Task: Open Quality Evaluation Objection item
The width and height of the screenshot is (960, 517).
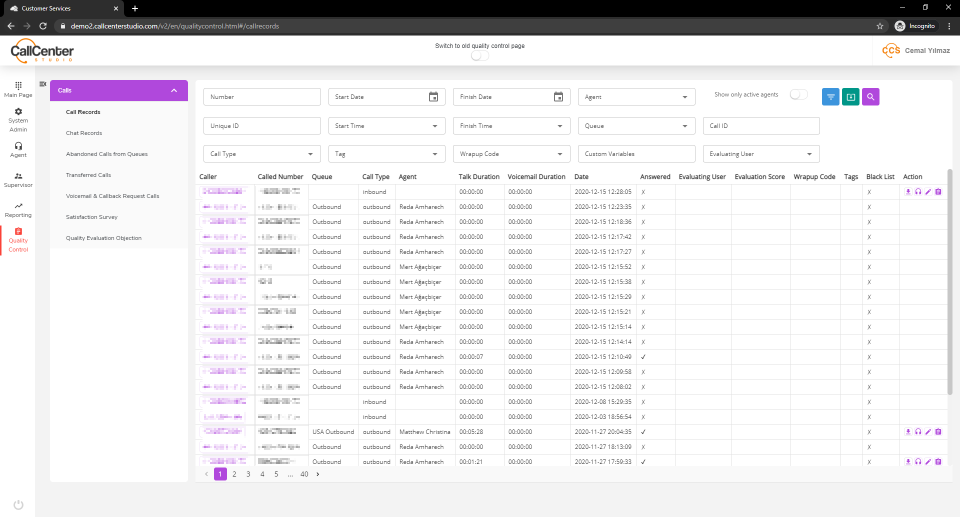Action: point(103,238)
